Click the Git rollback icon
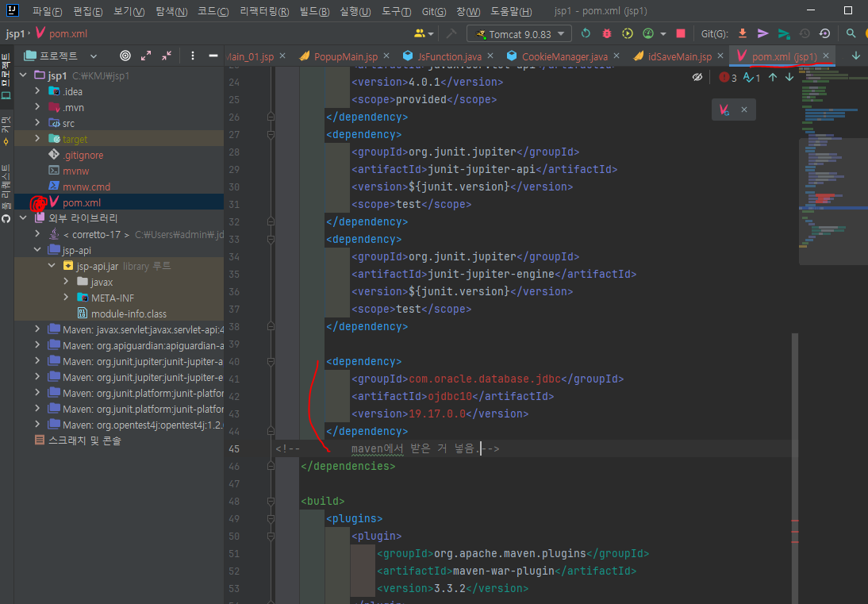Screen dimensions: 868x604 (x=824, y=33)
